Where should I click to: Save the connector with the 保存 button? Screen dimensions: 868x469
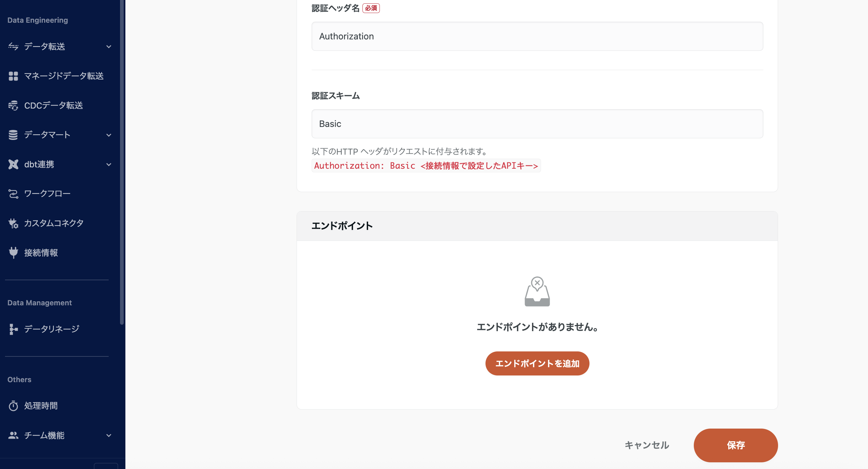pyautogui.click(x=736, y=445)
